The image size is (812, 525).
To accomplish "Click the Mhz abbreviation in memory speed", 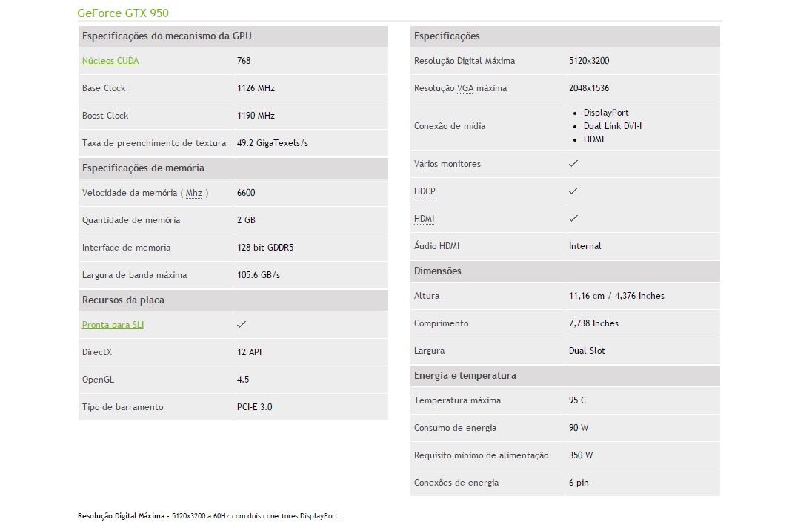I will coord(194,193).
